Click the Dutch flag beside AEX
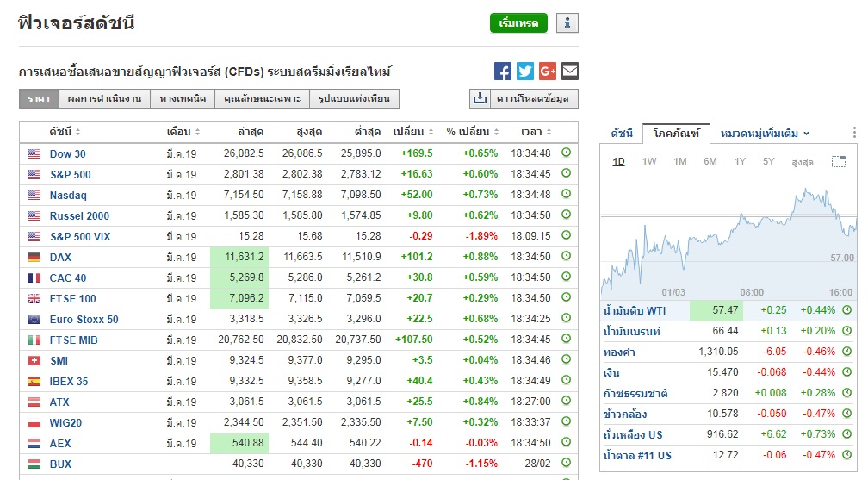868x480 pixels. coord(34,444)
